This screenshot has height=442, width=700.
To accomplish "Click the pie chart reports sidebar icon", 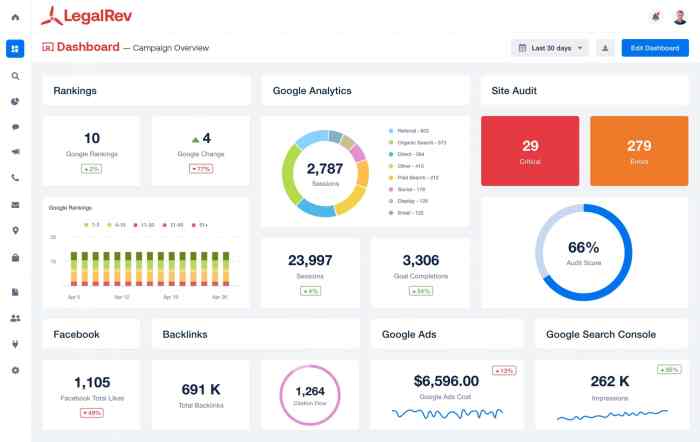I will [x=15, y=101].
